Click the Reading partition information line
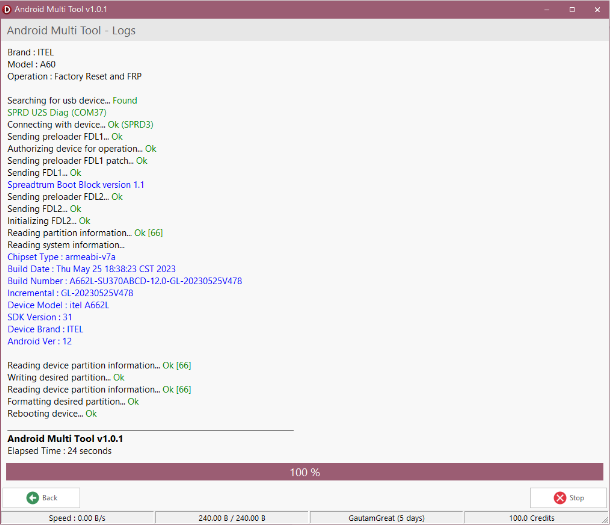616x528 pixels. [x=86, y=234]
